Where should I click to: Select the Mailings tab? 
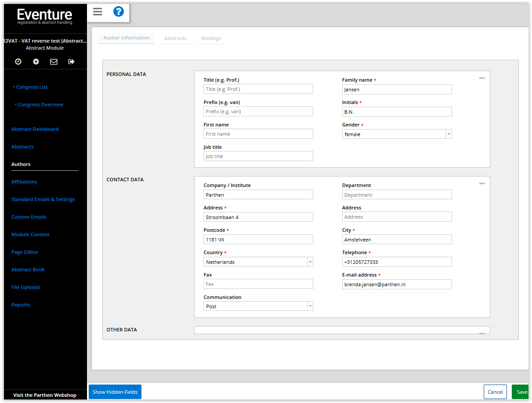[211, 39]
